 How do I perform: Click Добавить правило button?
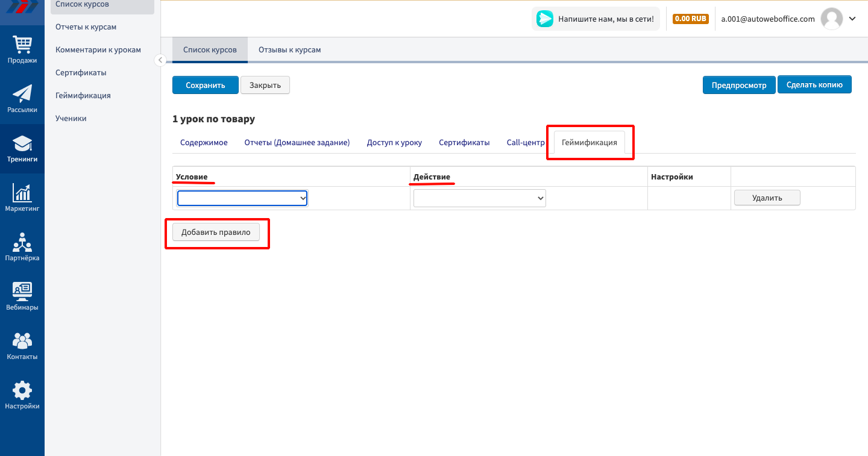coord(216,233)
